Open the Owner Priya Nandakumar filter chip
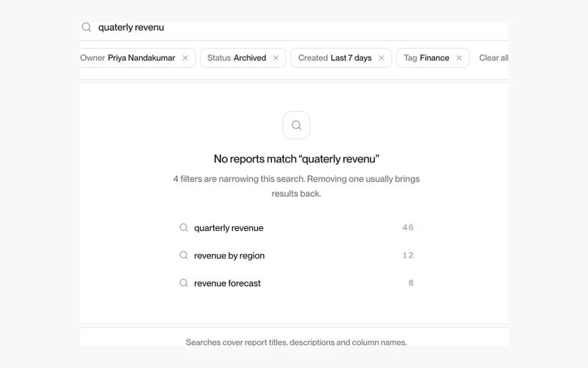Screen dimensions: 588x368 [137, 58]
